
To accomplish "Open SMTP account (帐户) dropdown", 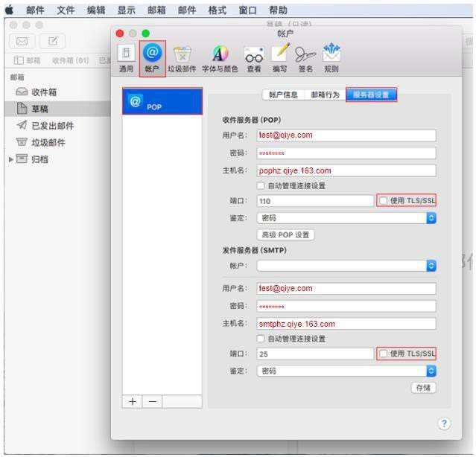I will [346, 266].
